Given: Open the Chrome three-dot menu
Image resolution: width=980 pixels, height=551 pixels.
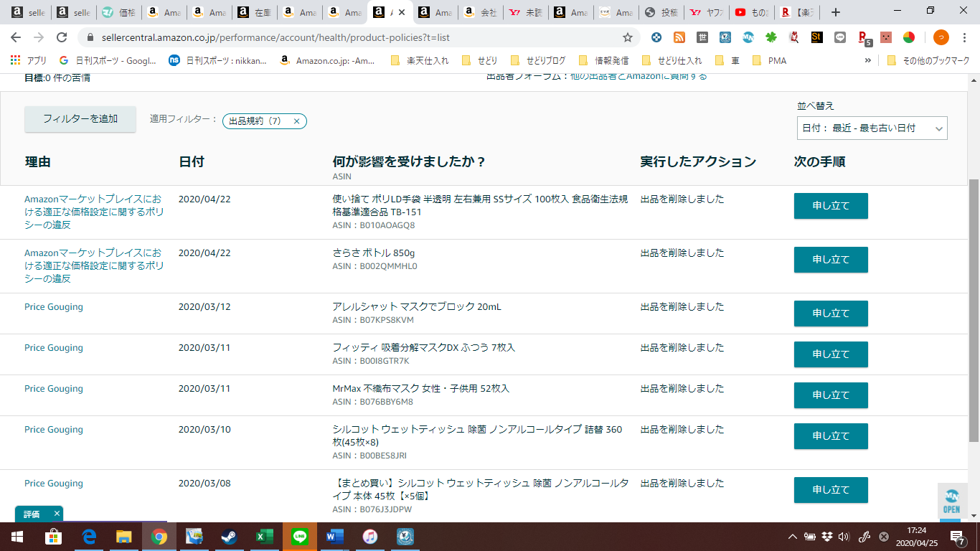Looking at the screenshot, I should (966, 37).
